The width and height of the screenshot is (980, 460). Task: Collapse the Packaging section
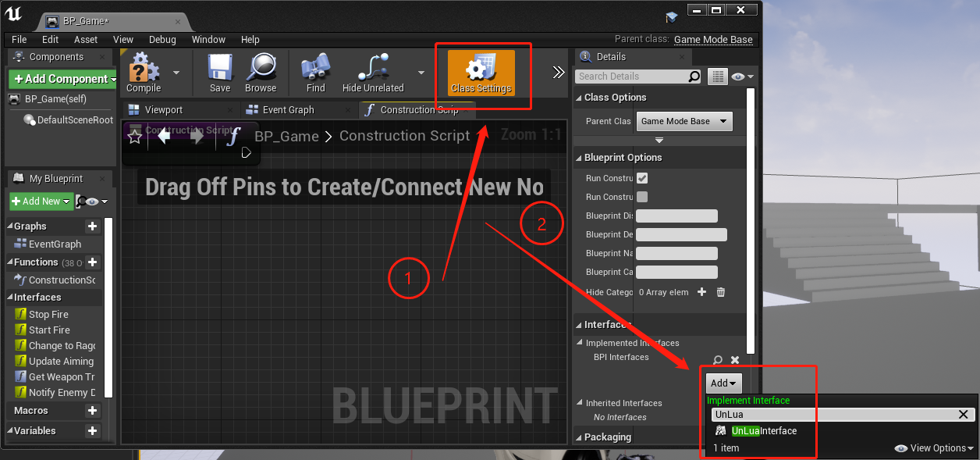(579, 437)
